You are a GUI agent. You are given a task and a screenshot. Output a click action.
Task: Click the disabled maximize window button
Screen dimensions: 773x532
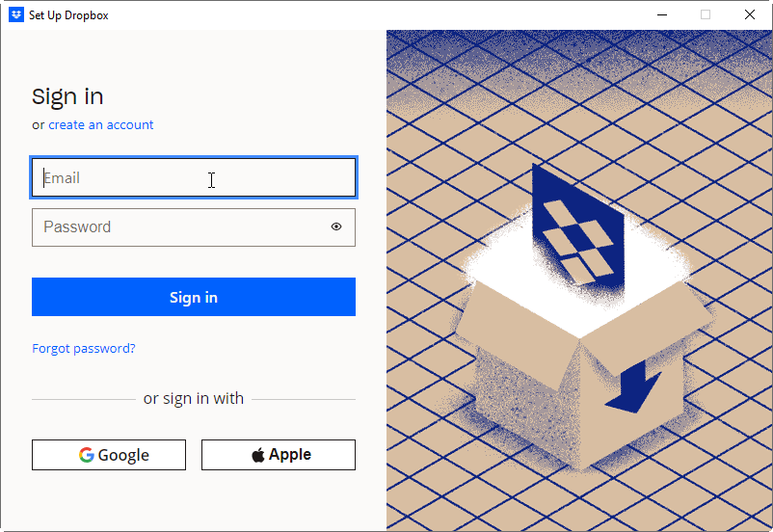[x=706, y=14]
